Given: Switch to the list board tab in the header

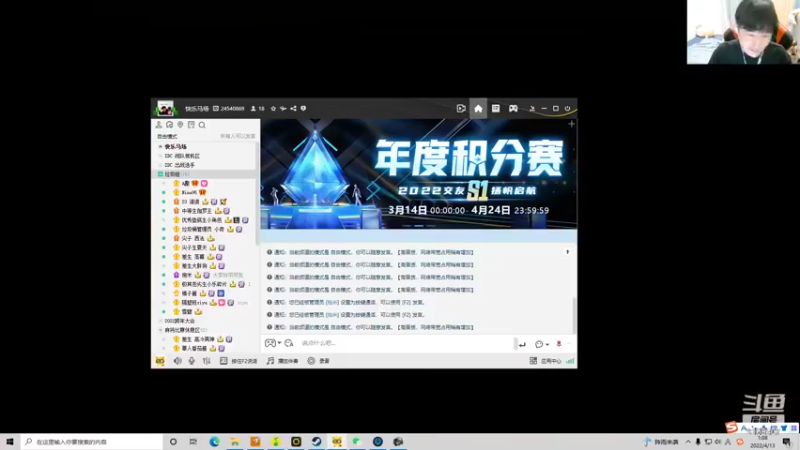Looking at the screenshot, I should pos(495,108).
